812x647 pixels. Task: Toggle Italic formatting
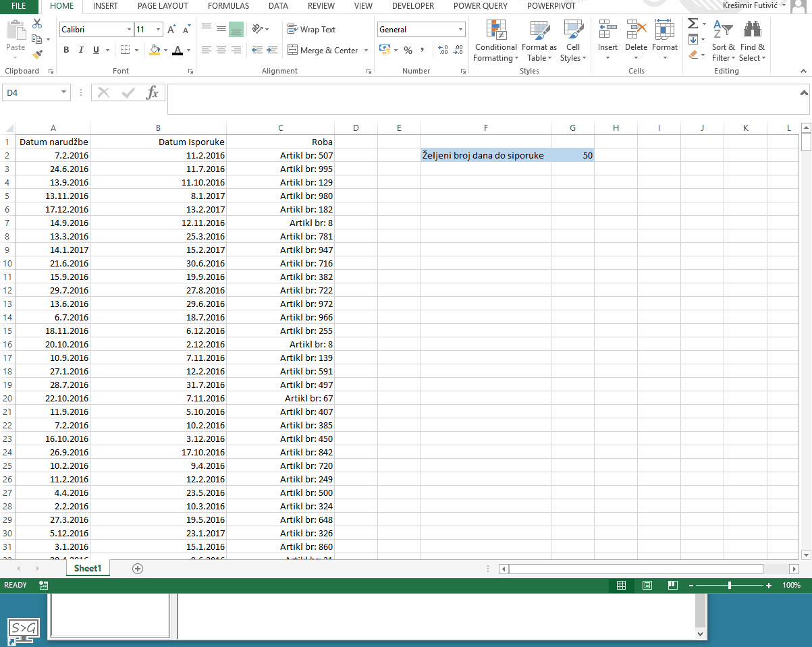81,50
